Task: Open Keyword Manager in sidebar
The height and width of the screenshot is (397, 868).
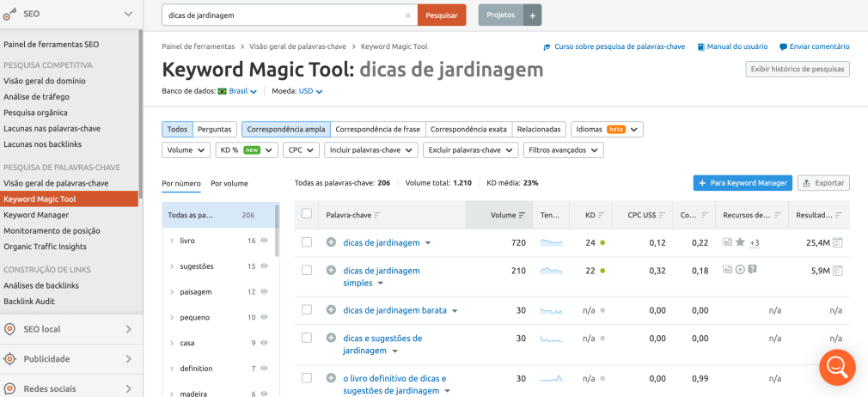Action: [x=36, y=215]
